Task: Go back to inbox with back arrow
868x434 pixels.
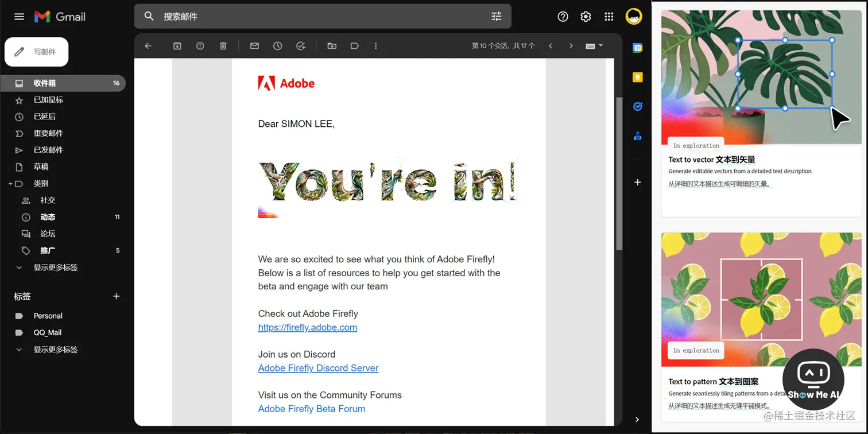Action: coord(148,46)
